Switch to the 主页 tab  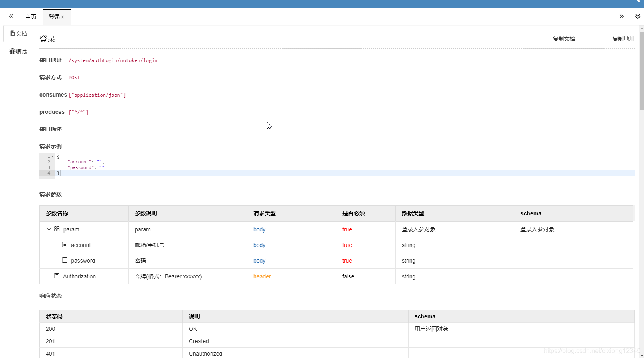tap(31, 17)
